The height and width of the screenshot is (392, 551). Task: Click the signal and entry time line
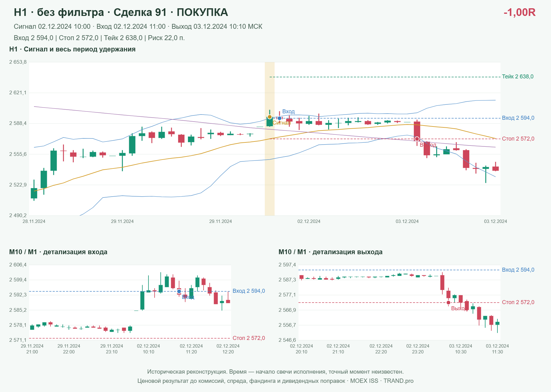click(x=138, y=27)
